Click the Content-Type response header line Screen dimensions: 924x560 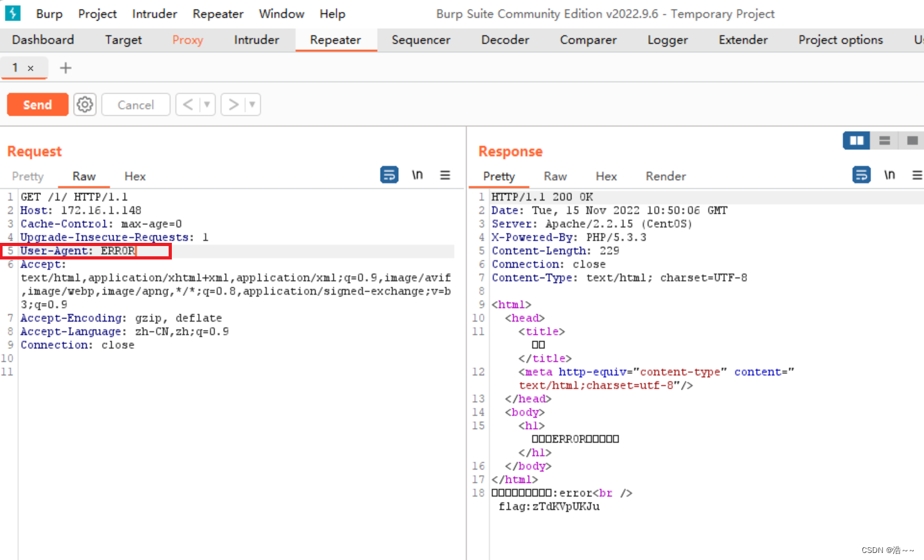click(619, 277)
